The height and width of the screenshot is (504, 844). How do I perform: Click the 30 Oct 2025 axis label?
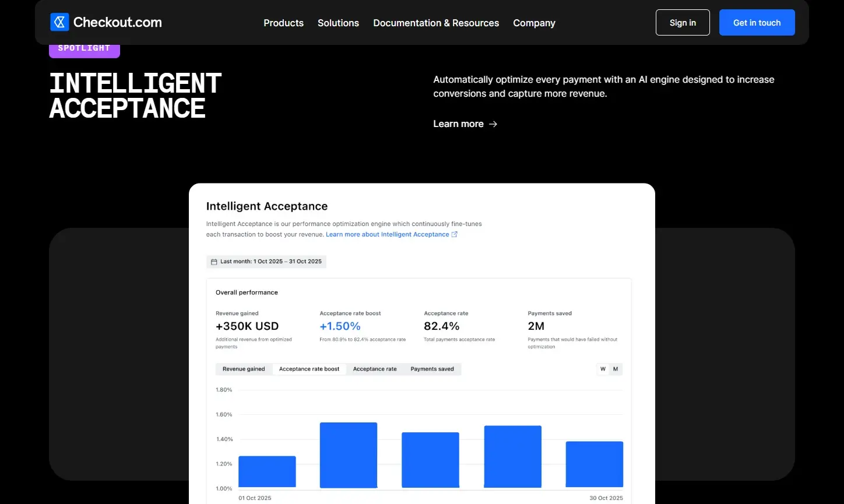[x=606, y=498]
